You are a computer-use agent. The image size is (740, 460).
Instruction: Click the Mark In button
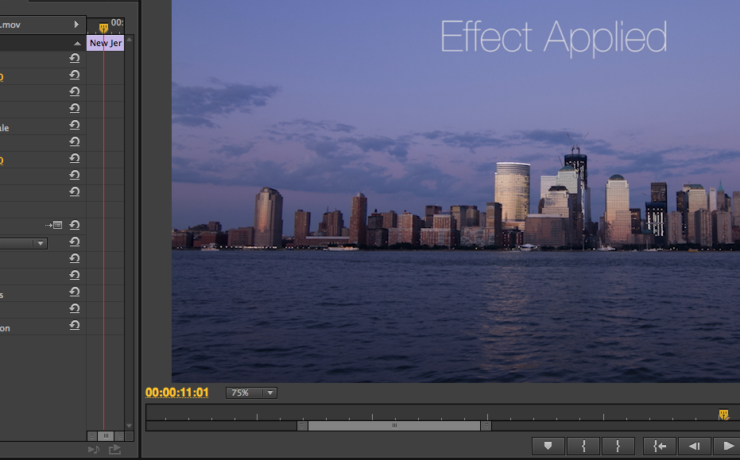tap(583, 445)
